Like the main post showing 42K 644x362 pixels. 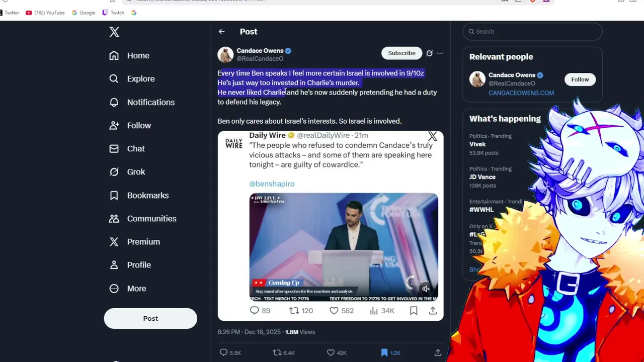[x=331, y=352]
